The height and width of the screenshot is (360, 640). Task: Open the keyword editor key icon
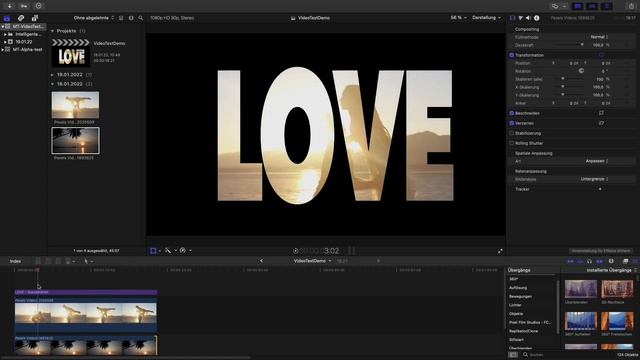coord(24,6)
